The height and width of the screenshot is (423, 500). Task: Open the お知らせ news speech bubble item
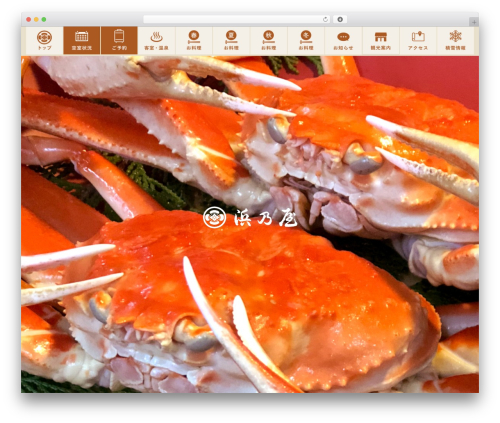tap(343, 40)
